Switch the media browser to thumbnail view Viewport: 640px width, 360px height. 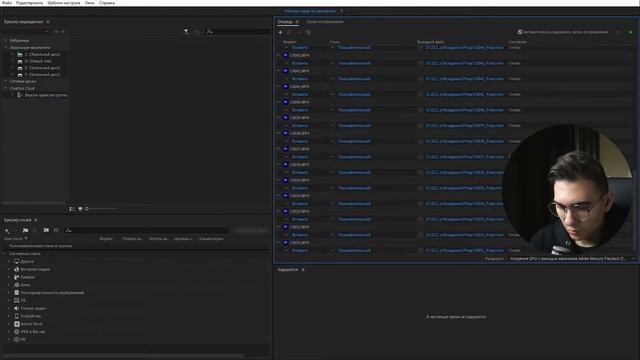tap(80, 209)
